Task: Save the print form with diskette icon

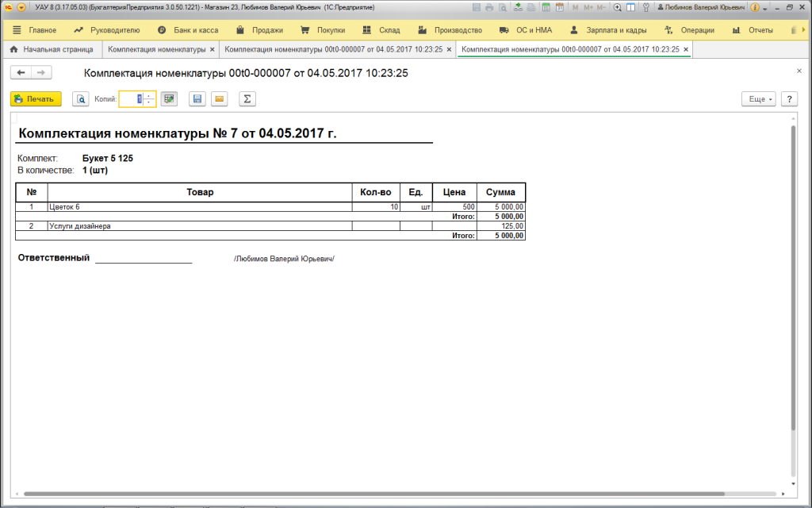Action: coord(197,99)
